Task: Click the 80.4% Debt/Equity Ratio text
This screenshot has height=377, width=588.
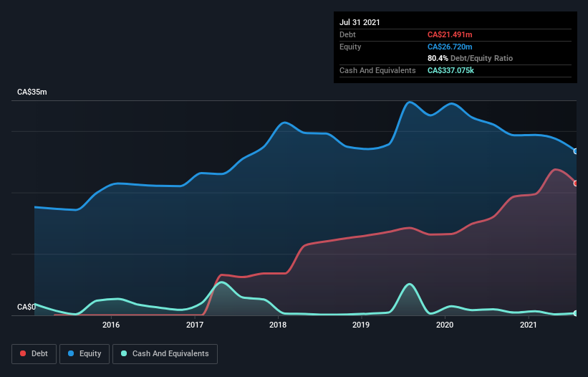Action: [x=470, y=58]
